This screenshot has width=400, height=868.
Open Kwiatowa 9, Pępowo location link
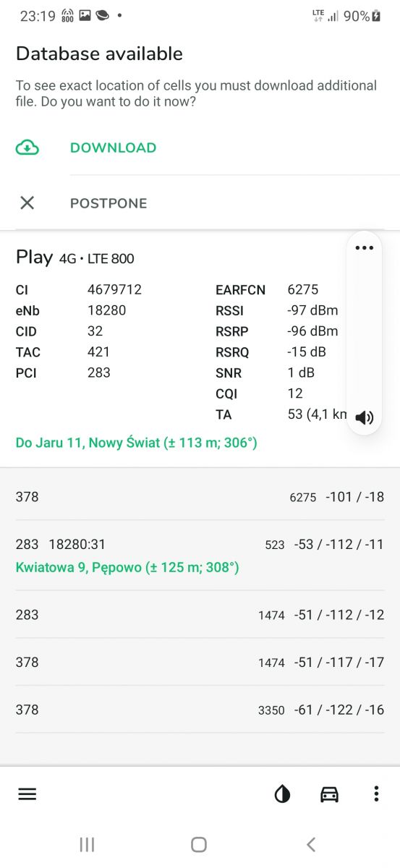pos(127,568)
